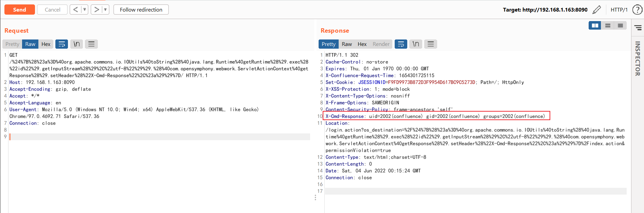Select the Request Hex tab
The height and width of the screenshot is (213, 644).
pos(46,44)
